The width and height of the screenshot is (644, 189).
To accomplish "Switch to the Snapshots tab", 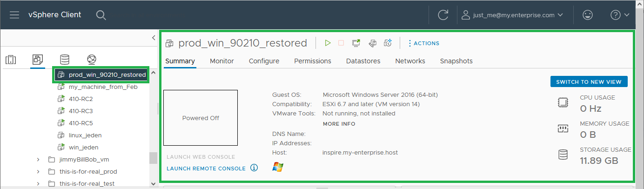I will [x=456, y=61].
